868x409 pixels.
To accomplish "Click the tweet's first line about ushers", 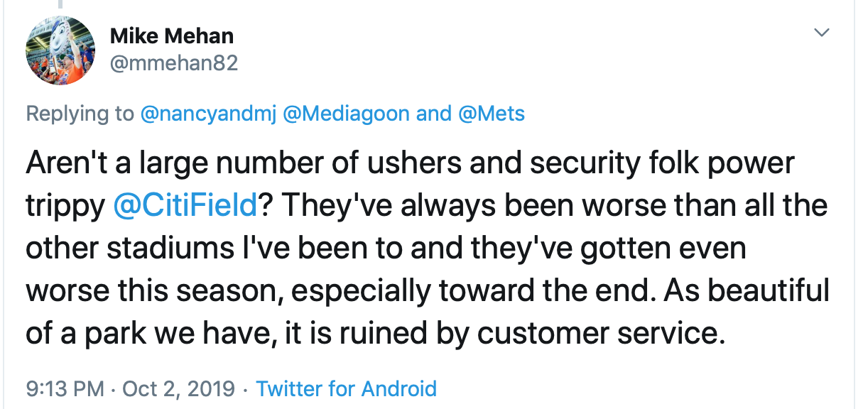I will [409, 163].
